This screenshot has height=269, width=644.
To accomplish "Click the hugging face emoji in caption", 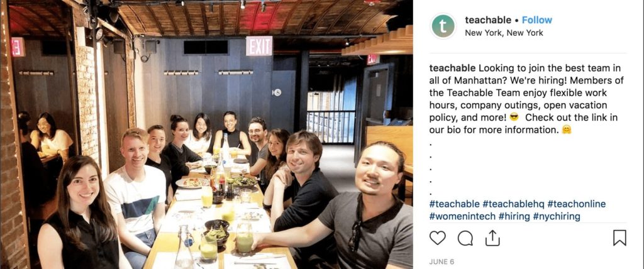I will (567, 129).
